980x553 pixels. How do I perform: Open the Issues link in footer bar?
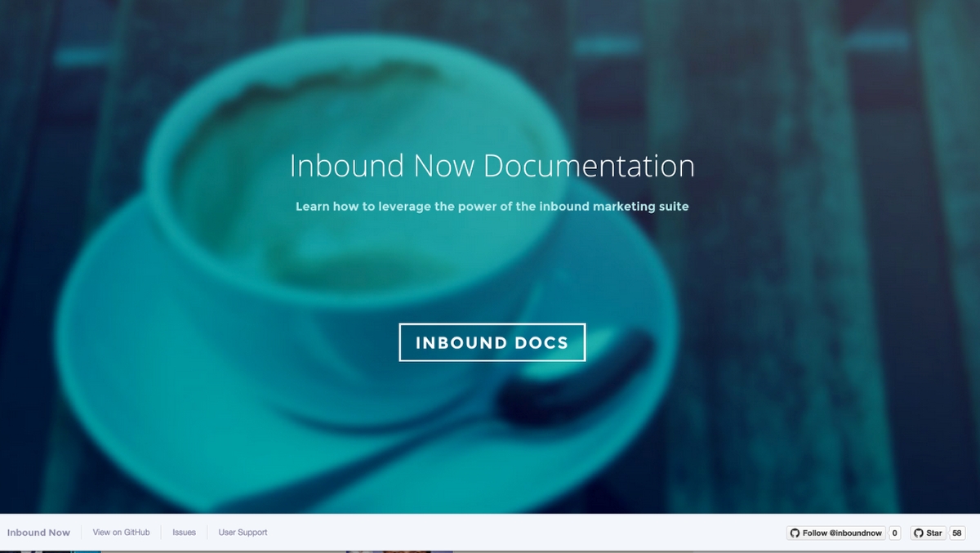tap(184, 533)
